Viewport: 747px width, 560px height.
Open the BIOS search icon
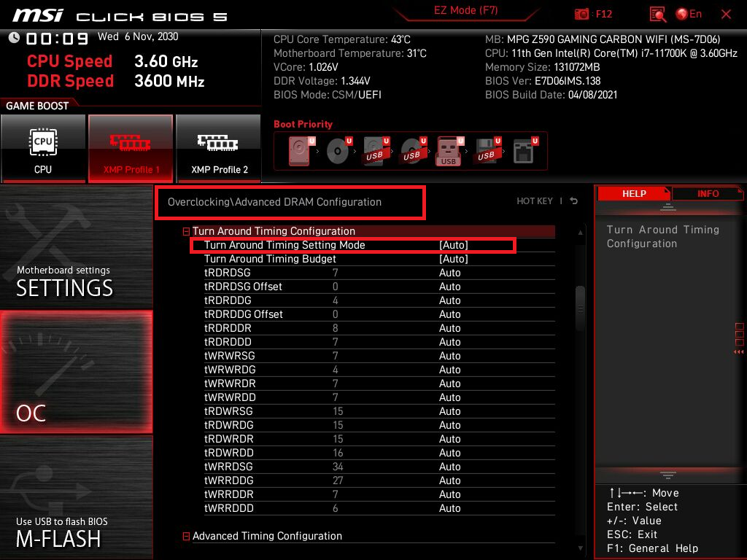coord(657,15)
